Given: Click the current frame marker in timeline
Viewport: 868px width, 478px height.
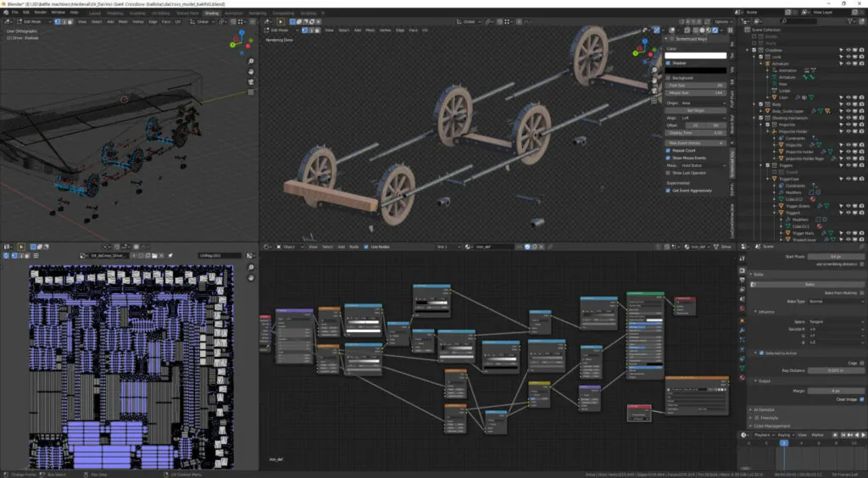Looking at the screenshot, I should point(783,442).
